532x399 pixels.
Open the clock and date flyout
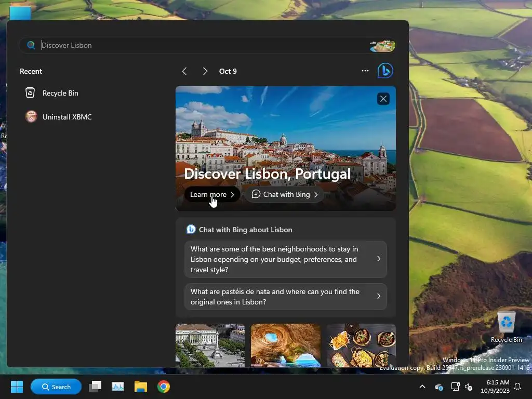click(x=495, y=387)
